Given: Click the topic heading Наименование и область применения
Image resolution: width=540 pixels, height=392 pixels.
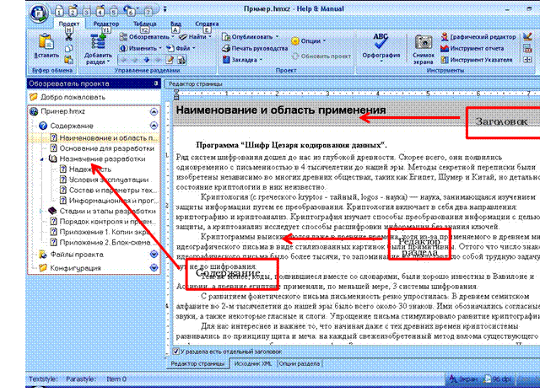Looking at the screenshot, I should click(281, 110).
